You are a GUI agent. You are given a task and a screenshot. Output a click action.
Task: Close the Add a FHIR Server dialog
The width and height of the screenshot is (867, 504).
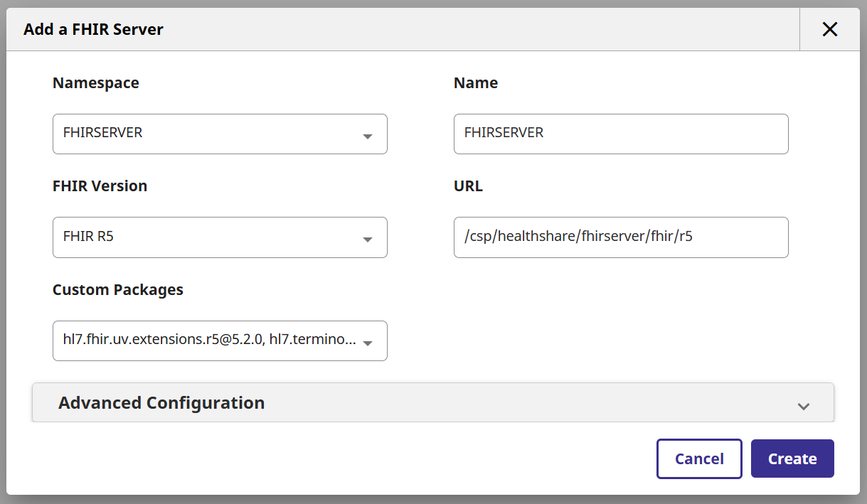829,29
